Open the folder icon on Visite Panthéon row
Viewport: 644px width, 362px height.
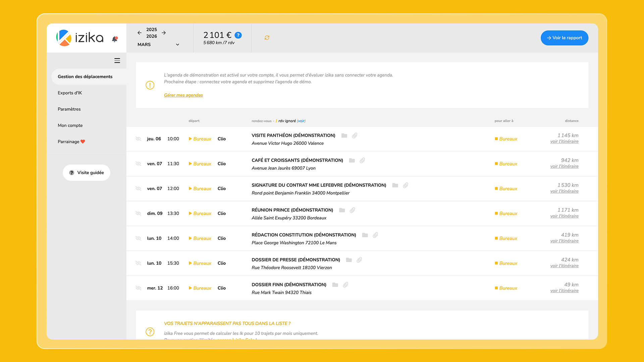344,135
